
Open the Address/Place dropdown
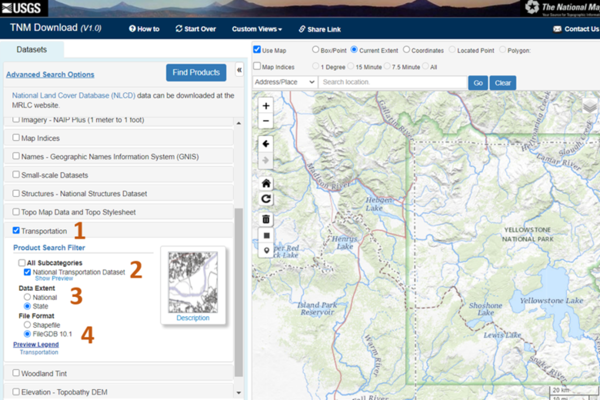click(285, 82)
